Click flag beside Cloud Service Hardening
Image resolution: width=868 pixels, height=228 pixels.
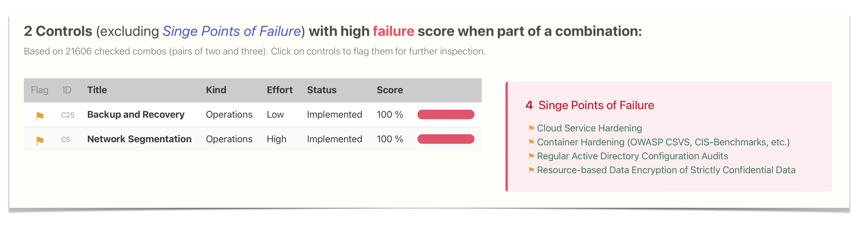[531, 128]
